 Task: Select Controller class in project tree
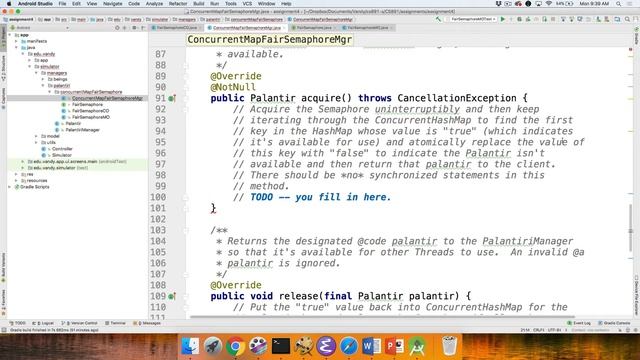(x=62, y=149)
